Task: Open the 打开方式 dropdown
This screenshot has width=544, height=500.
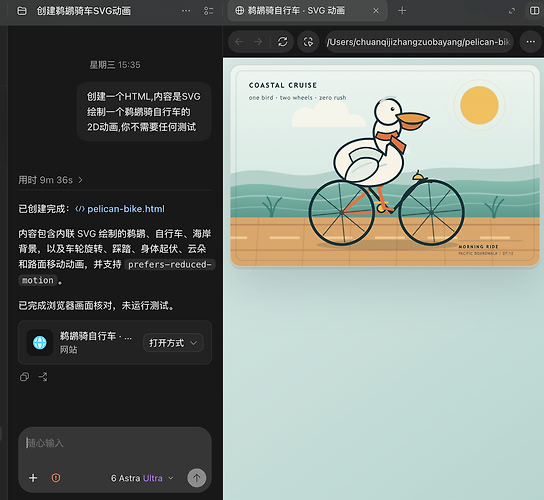Action: 173,343
